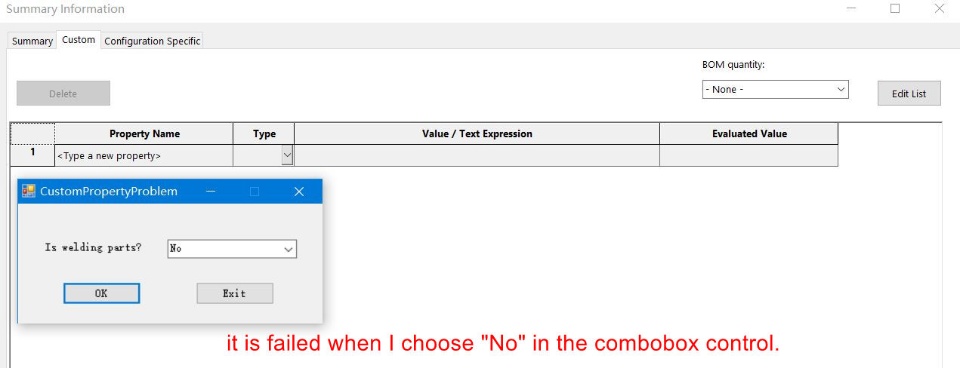Image resolution: width=960 pixels, height=368 pixels.
Task: Click the greyed Delete button
Action: (x=63, y=94)
